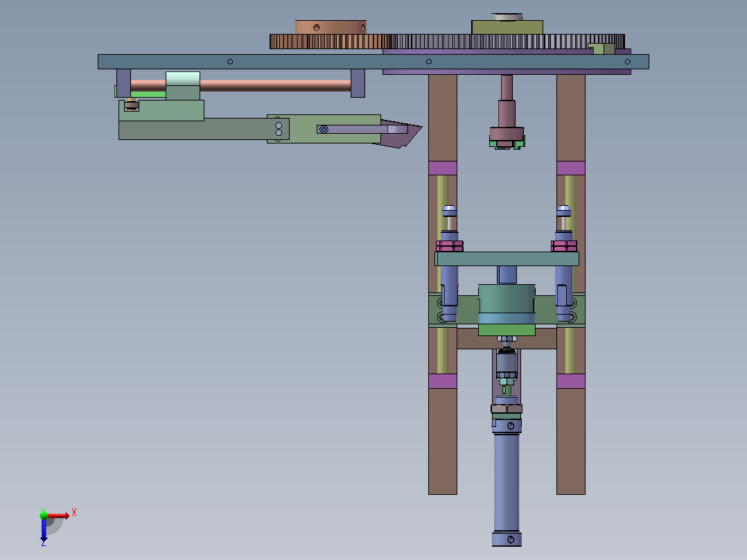Select the left brown vertical column
Viewport: 747px width, 560px height.
(443, 119)
